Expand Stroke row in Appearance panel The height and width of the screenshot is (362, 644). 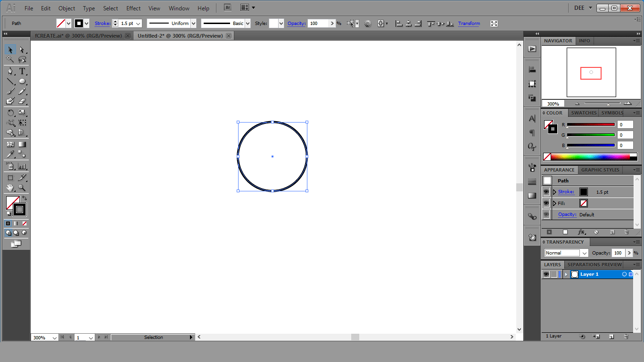554,192
